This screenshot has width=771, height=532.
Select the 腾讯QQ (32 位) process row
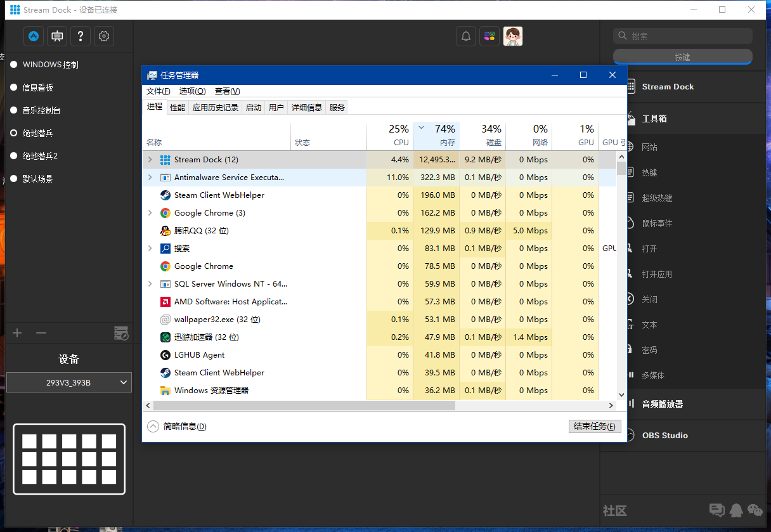[x=380, y=231]
